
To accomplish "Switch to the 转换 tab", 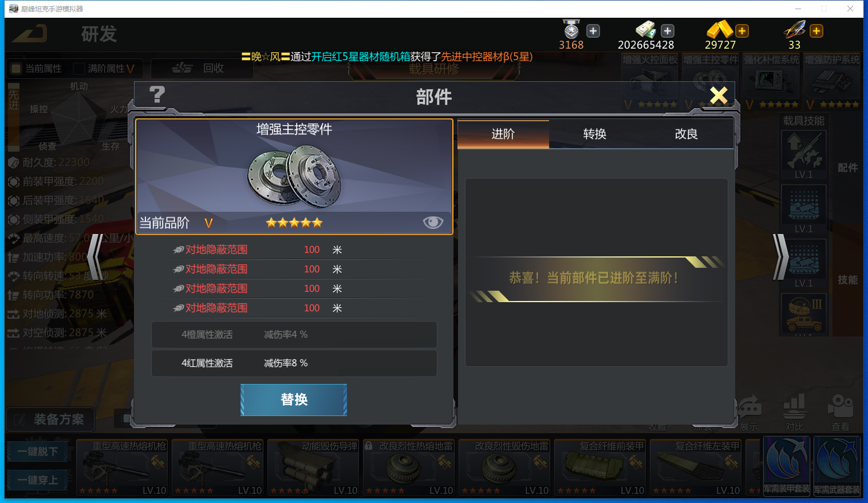I will [x=595, y=134].
